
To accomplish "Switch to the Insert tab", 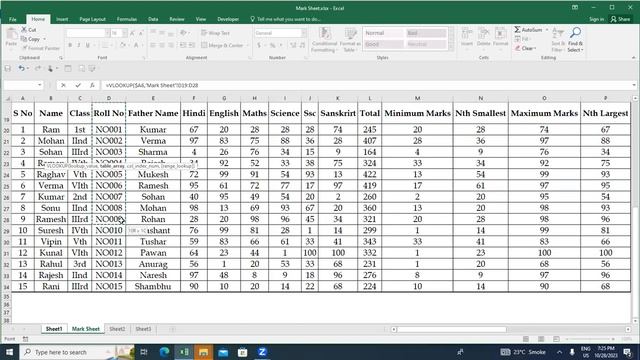I will click(62, 19).
